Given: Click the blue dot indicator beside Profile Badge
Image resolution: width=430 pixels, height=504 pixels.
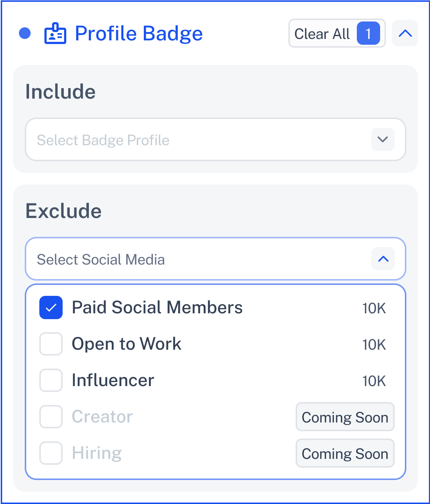Looking at the screenshot, I should click(25, 33).
